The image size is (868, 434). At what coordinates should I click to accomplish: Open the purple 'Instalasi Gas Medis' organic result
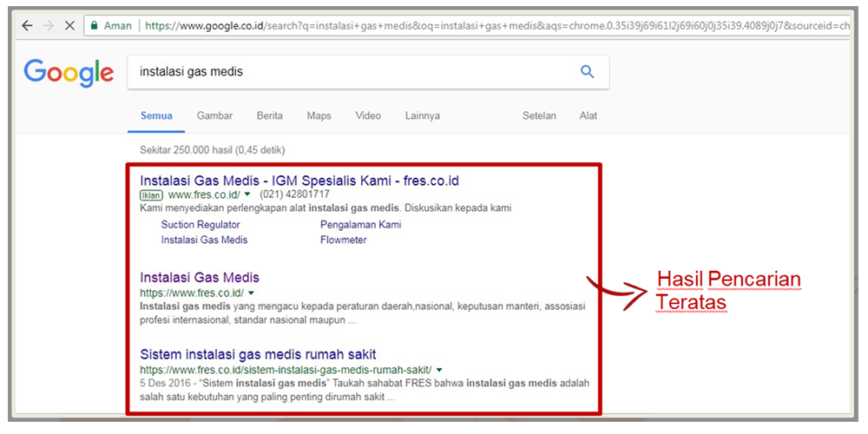[x=200, y=278]
